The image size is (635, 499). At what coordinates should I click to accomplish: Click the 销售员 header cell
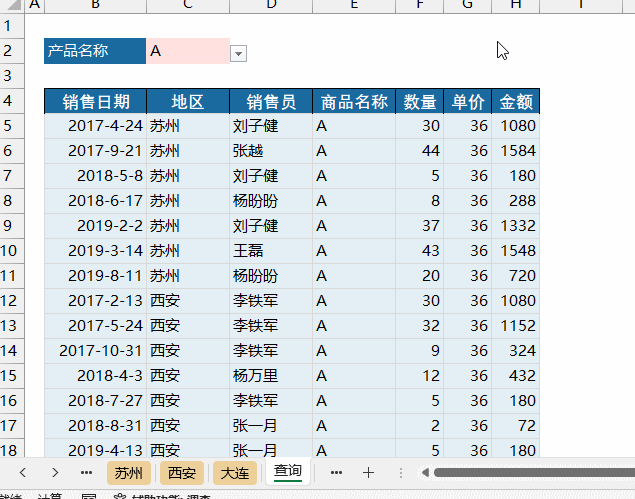pyautogui.click(x=271, y=101)
